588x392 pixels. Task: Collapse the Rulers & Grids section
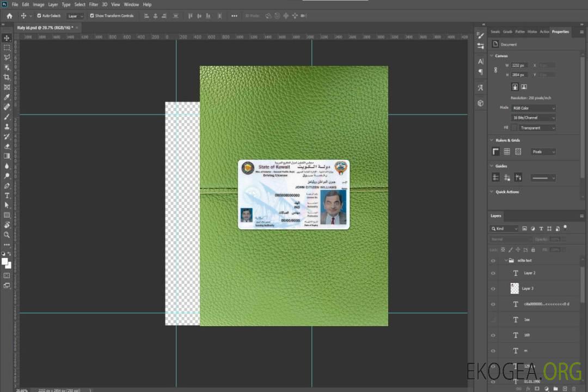(492, 140)
